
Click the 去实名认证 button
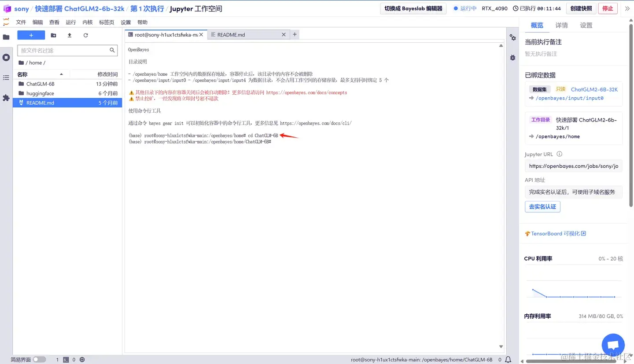click(542, 206)
